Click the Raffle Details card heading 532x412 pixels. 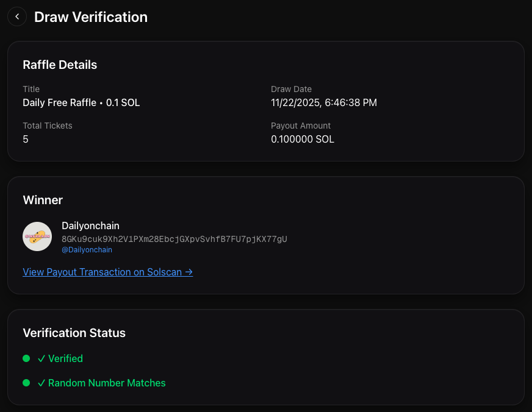coord(60,65)
